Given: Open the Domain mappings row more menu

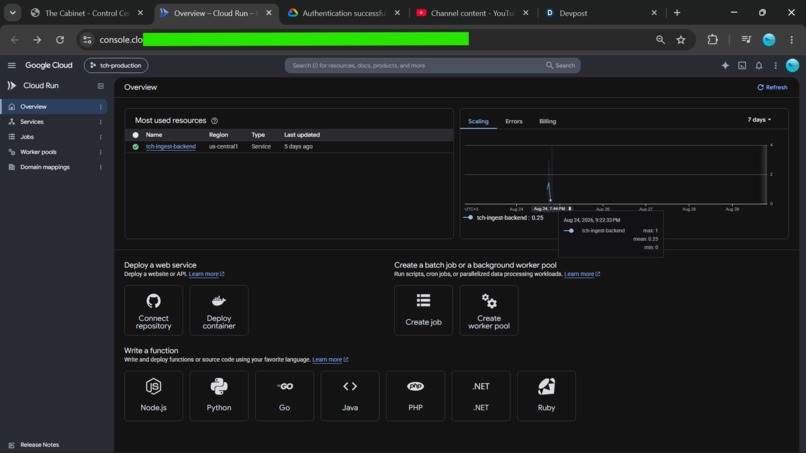Looking at the screenshot, I should coord(101,167).
